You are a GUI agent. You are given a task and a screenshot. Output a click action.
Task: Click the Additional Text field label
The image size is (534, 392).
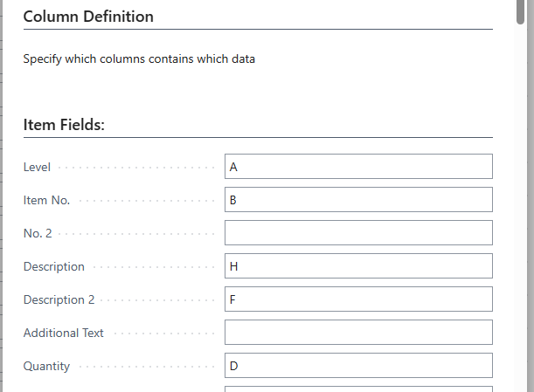pos(63,333)
